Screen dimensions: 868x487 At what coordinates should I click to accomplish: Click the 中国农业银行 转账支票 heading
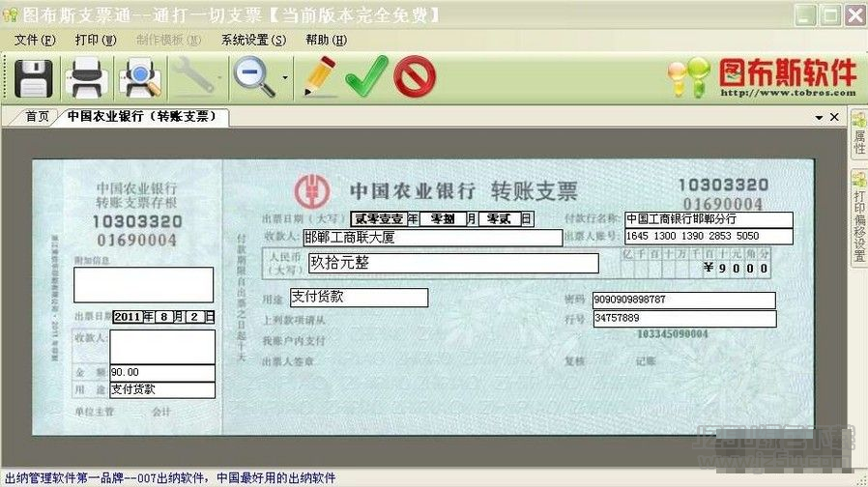463,191
